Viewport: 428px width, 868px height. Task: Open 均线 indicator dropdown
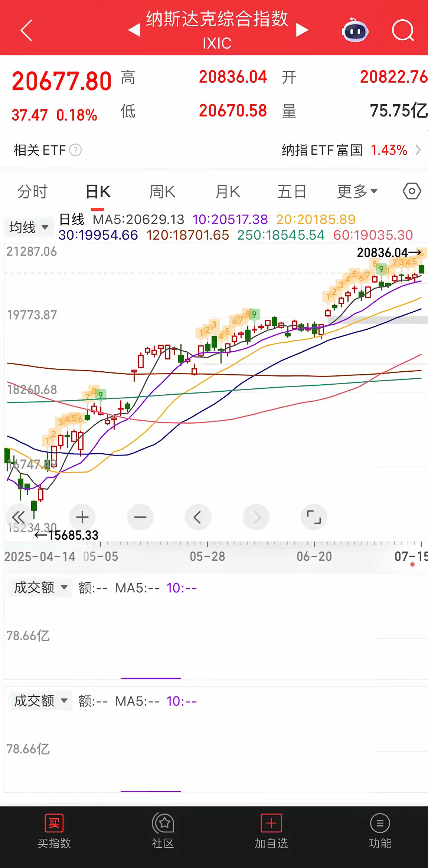pos(28,227)
